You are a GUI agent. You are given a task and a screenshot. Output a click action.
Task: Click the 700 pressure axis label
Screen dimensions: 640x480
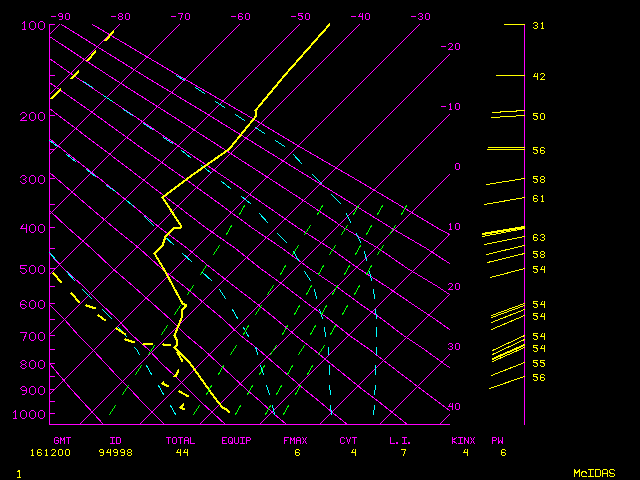(x=34, y=338)
